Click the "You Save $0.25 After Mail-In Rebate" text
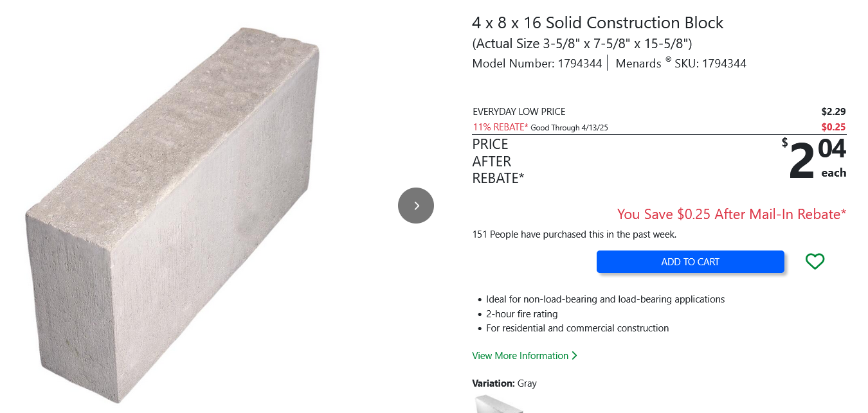 click(731, 214)
